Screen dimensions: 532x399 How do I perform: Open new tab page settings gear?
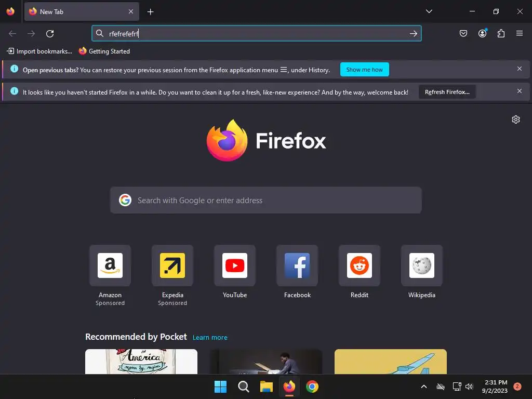pyautogui.click(x=516, y=119)
